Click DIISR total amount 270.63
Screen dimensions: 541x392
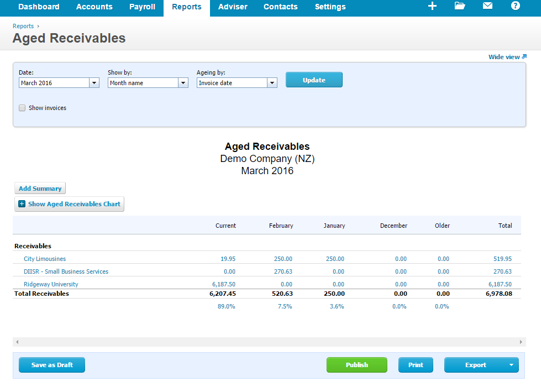[x=503, y=271]
